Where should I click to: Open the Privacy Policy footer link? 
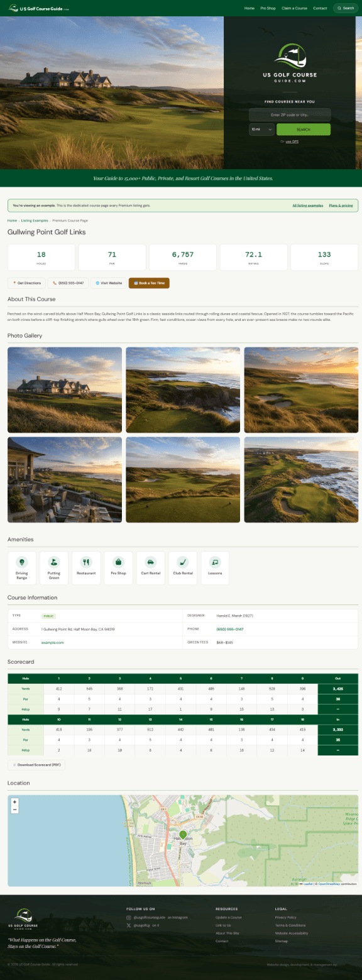coord(286,918)
